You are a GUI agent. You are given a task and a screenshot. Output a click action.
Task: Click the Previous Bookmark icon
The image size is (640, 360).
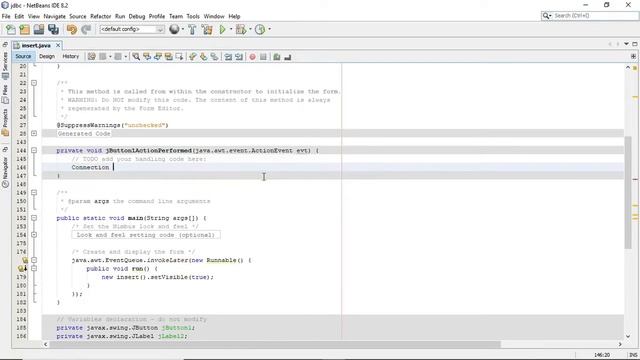[x=193, y=57]
